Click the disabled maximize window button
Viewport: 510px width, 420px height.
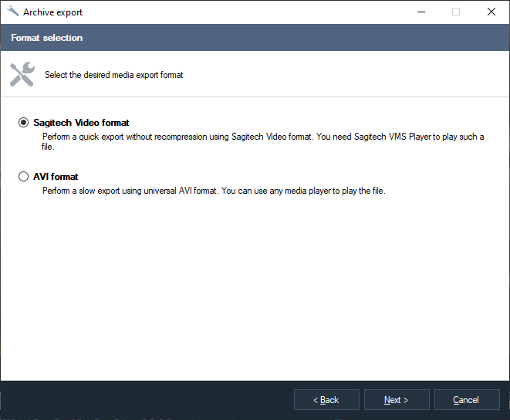[456, 12]
